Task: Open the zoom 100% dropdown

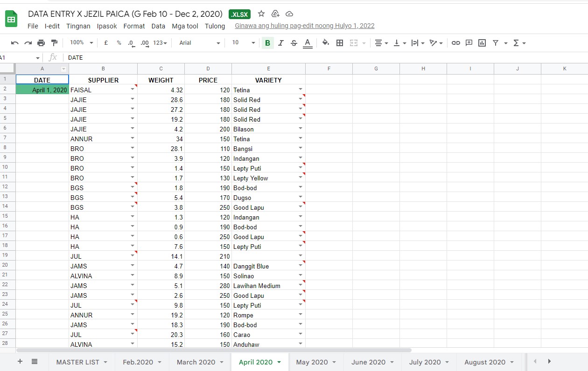Action: click(81, 43)
